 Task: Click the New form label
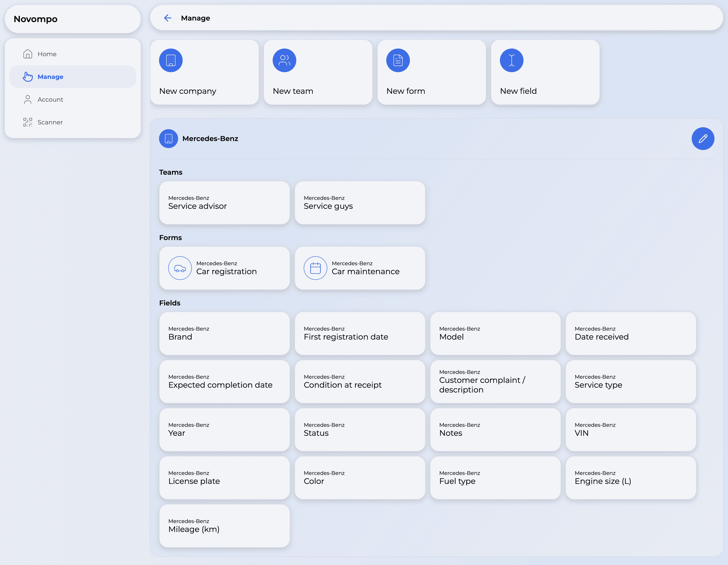tap(406, 91)
